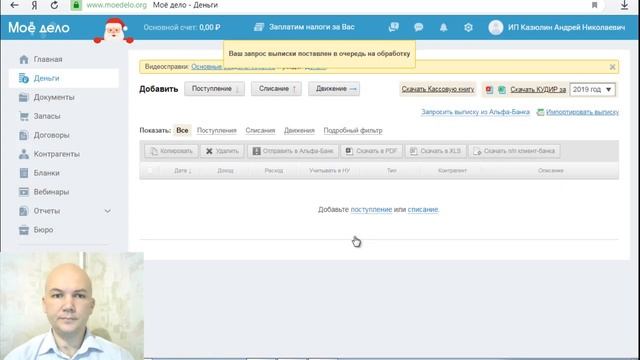Click the green lock security icon
The width and height of the screenshot is (640, 360).
point(76,5)
